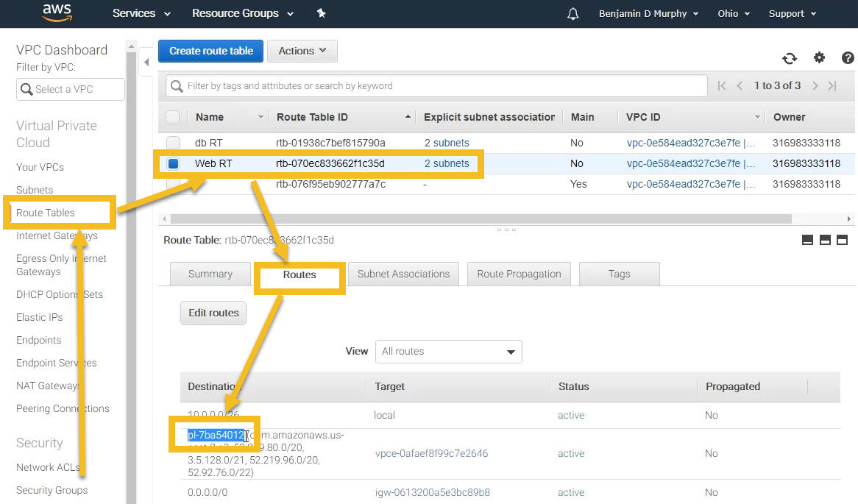
Task: Click the Edit routes button
Action: point(213,313)
